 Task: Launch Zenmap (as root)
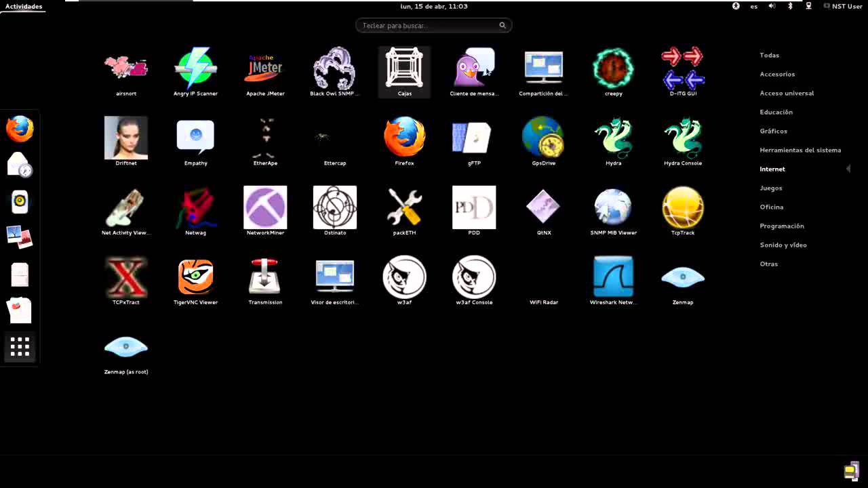click(x=126, y=351)
